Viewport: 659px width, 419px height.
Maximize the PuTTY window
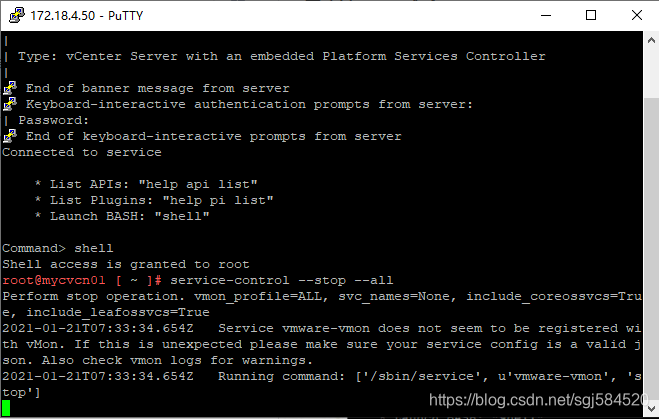pos(591,16)
